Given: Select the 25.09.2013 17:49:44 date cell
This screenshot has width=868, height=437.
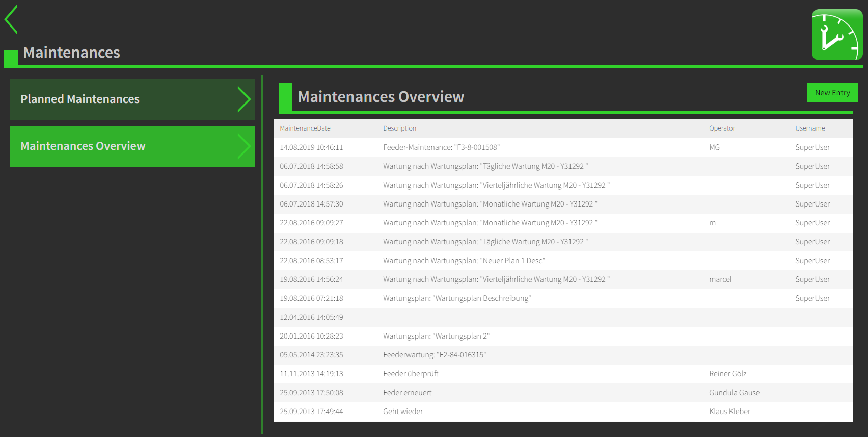Looking at the screenshot, I should pyautogui.click(x=311, y=412).
